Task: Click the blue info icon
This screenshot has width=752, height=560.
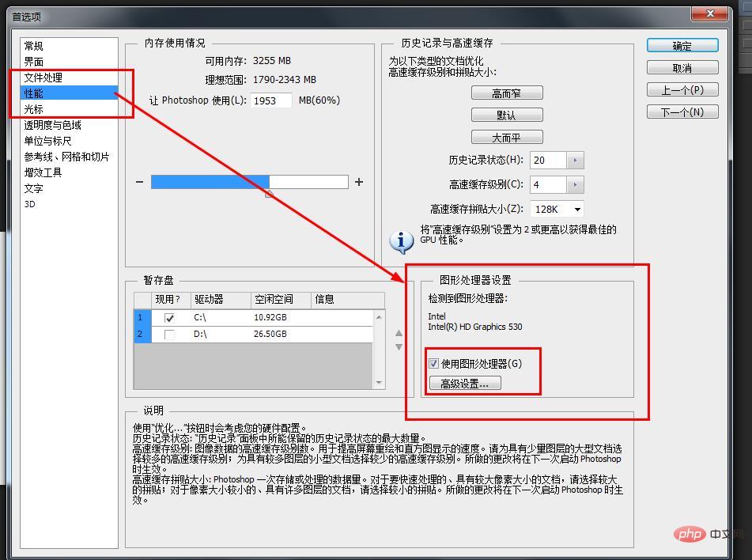Action: point(401,241)
